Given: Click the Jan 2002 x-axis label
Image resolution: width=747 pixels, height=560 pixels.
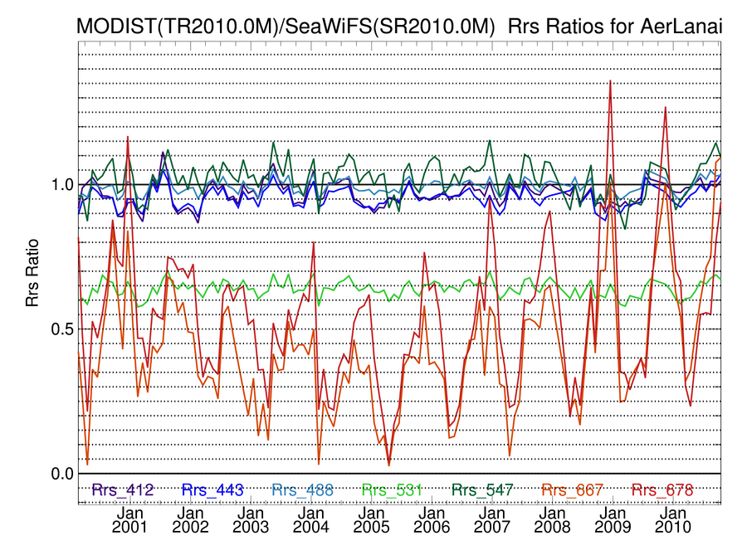Looking at the screenshot, I should click(190, 520).
